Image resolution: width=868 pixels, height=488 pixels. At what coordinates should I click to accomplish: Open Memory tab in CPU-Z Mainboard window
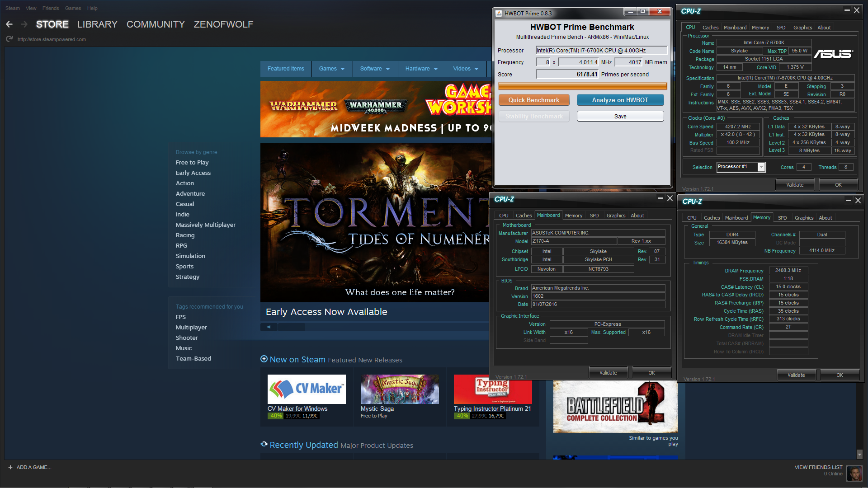[573, 216]
